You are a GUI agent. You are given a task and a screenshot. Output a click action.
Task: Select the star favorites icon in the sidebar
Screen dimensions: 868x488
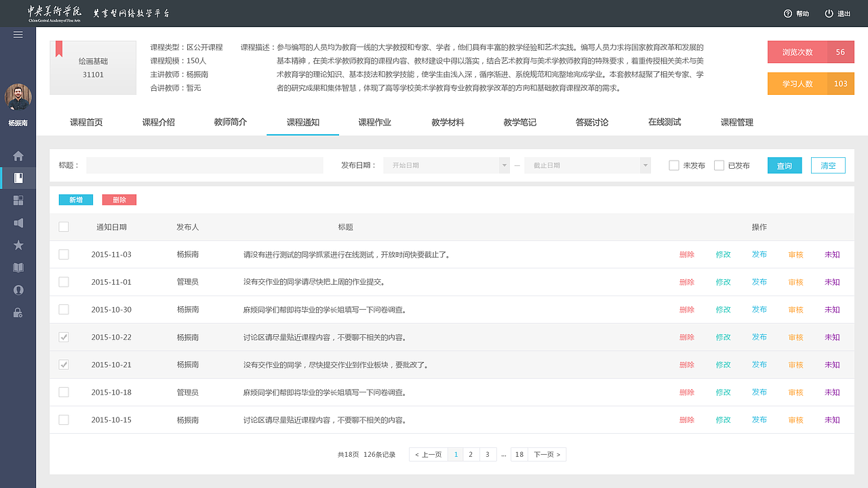18,245
